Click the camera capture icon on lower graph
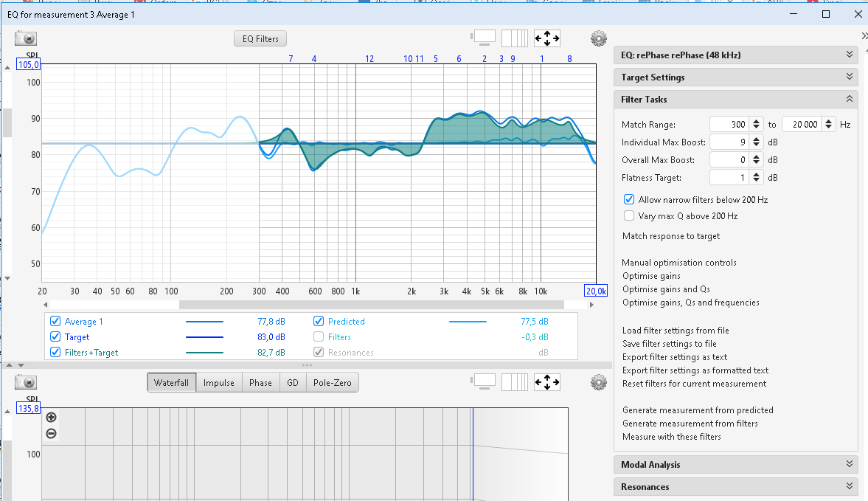The height and width of the screenshot is (501, 868). (x=26, y=383)
